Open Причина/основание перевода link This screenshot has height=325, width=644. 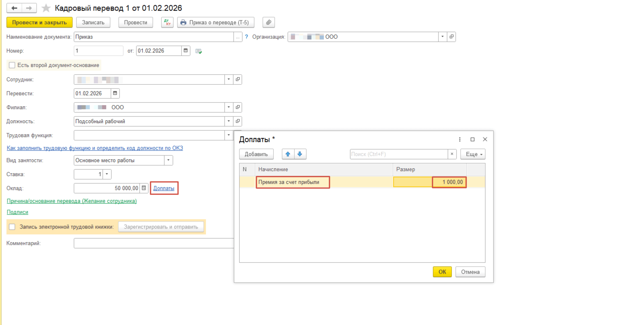(72, 201)
